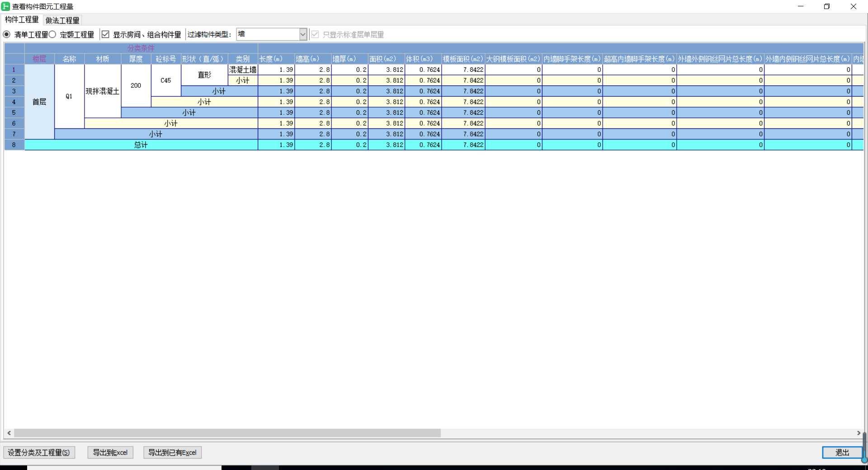Toggle 显示房间、组合构件量 checkbox
Image resolution: width=868 pixels, height=470 pixels.
coord(105,34)
